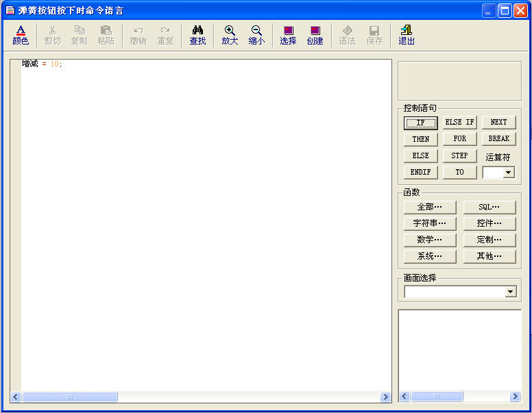The image size is (532, 413).
Task: Open the 全部 functions list
Action: tap(430, 207)
